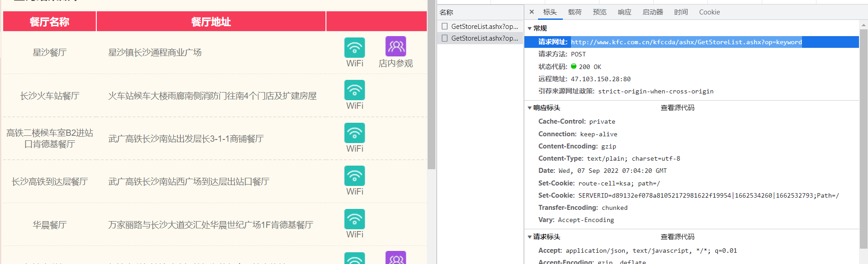Screen dimensions: 868x264
Task: Click the Accept application/json request header
Action: coord(637,250)
